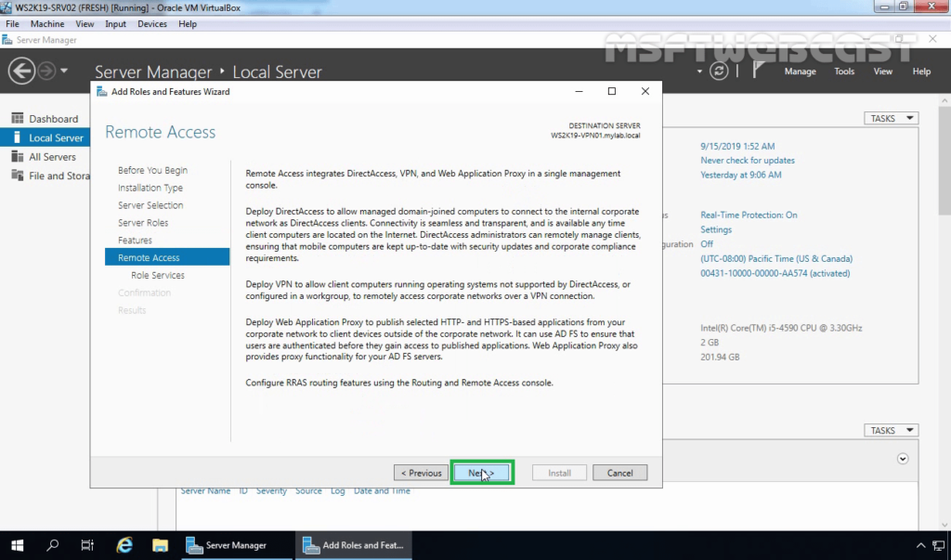Select Dashboard in sidebar

click(45, 118)
